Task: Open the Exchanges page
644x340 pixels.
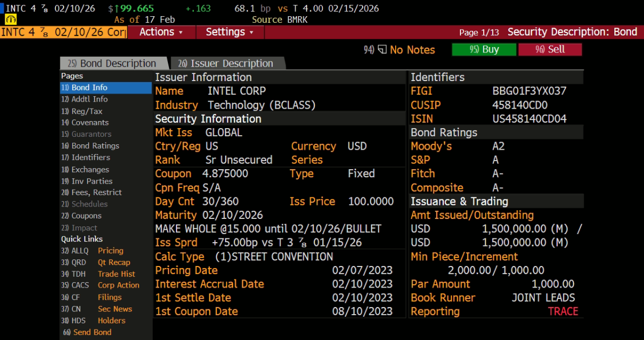Action: [85, 169]
